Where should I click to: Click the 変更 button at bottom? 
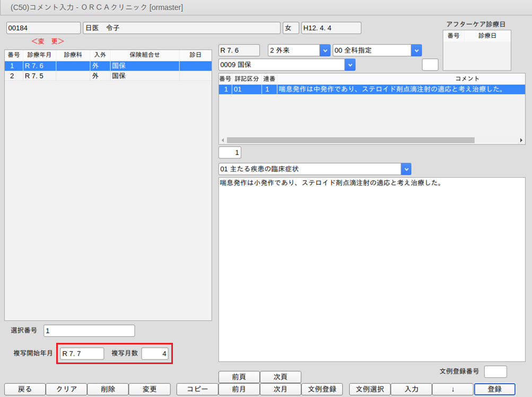click(x=149, y=389)
